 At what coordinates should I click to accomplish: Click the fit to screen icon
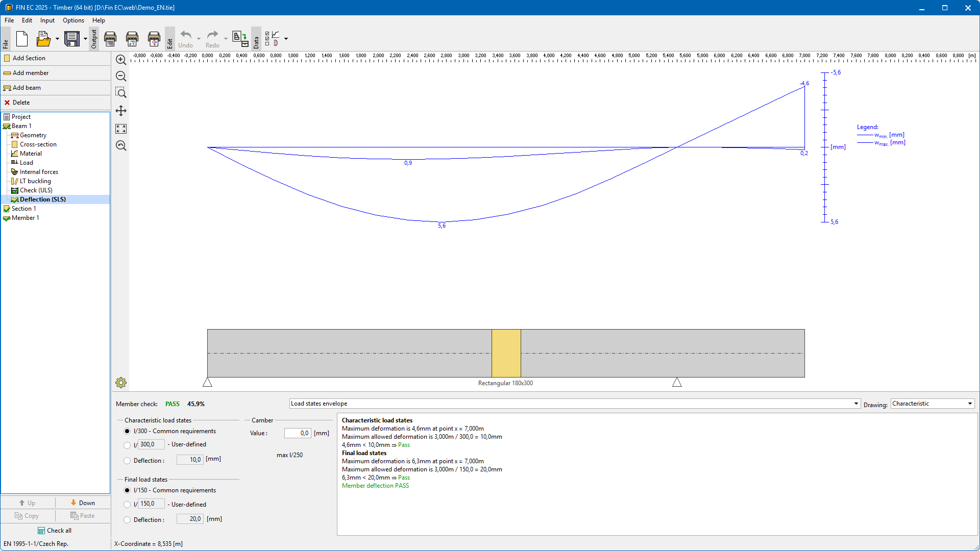[x=121, y=129]
